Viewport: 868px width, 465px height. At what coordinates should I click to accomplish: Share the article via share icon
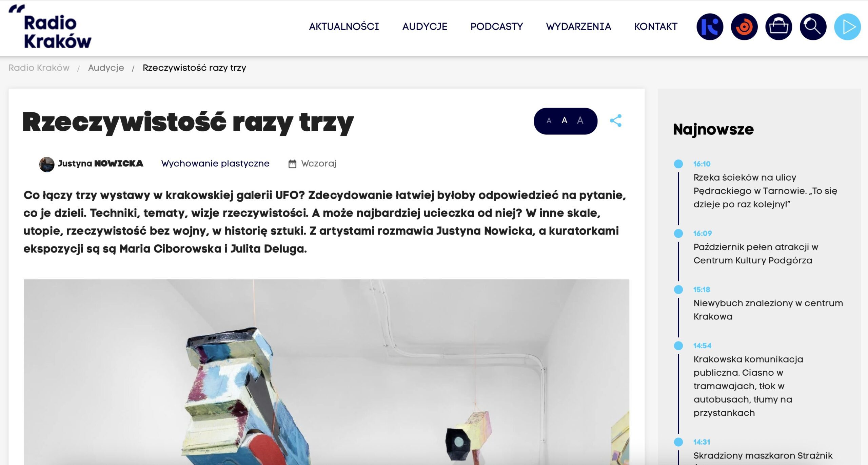click(616, 120)
